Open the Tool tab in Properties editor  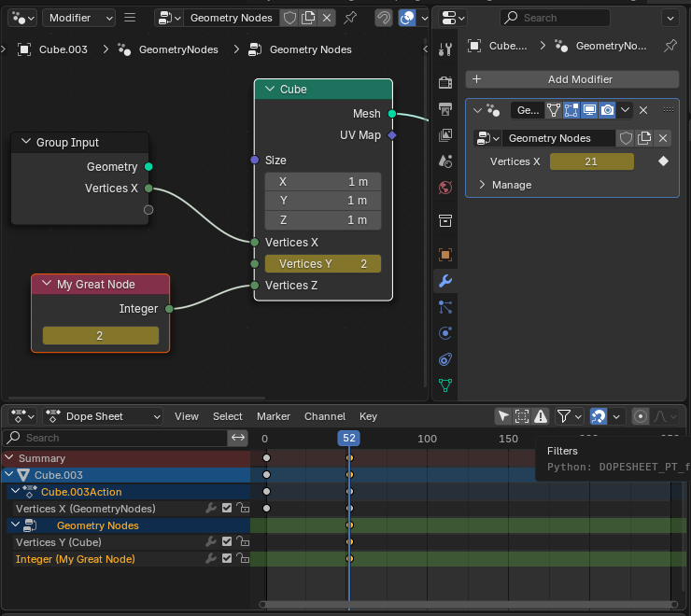tap(445, 49)
